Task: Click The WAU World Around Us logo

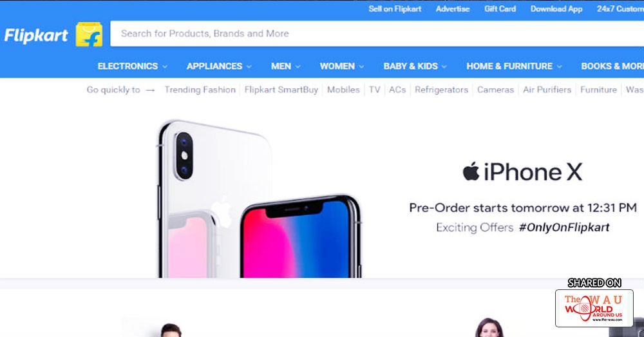Action: (594, 308)
